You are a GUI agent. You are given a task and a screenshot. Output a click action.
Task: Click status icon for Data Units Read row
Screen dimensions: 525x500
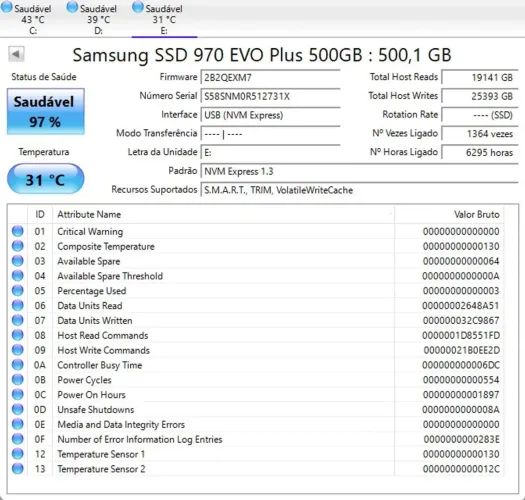coord(17,305)
